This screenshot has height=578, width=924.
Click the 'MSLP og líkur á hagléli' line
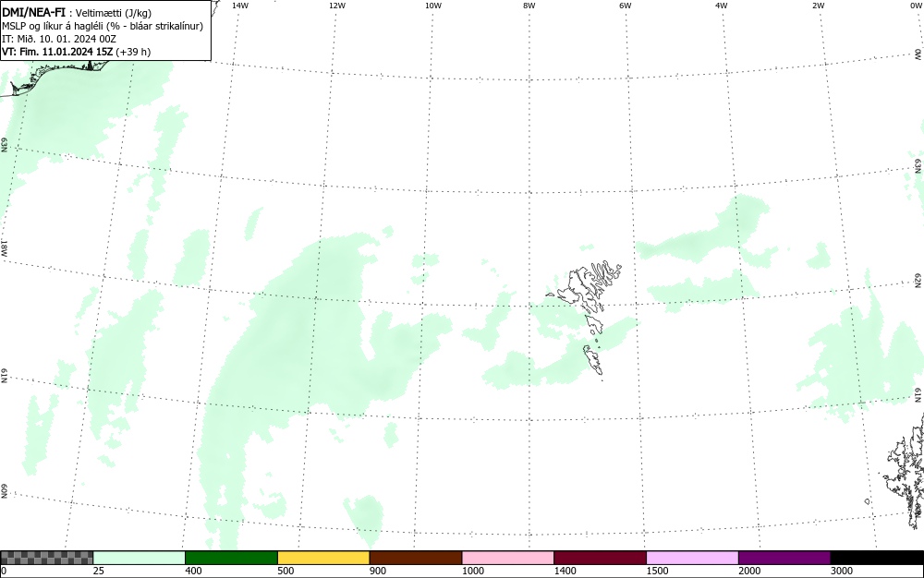click(103, 26)
